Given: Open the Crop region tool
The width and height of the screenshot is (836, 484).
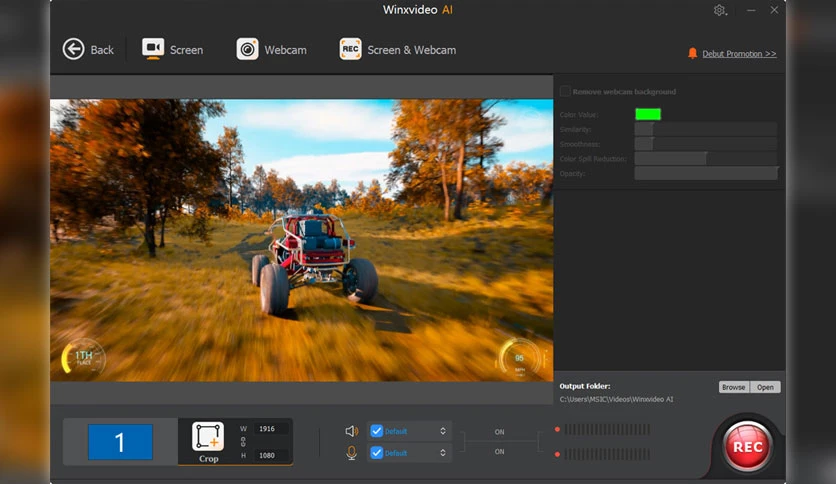Looking at the screenshot, I should point(208,442).
